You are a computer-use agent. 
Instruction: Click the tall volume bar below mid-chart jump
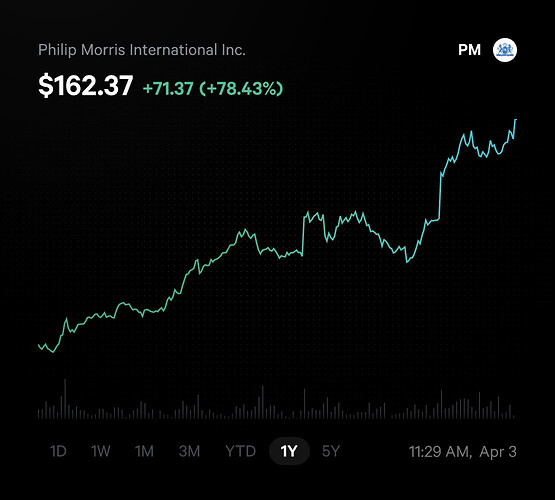(304, 404)
